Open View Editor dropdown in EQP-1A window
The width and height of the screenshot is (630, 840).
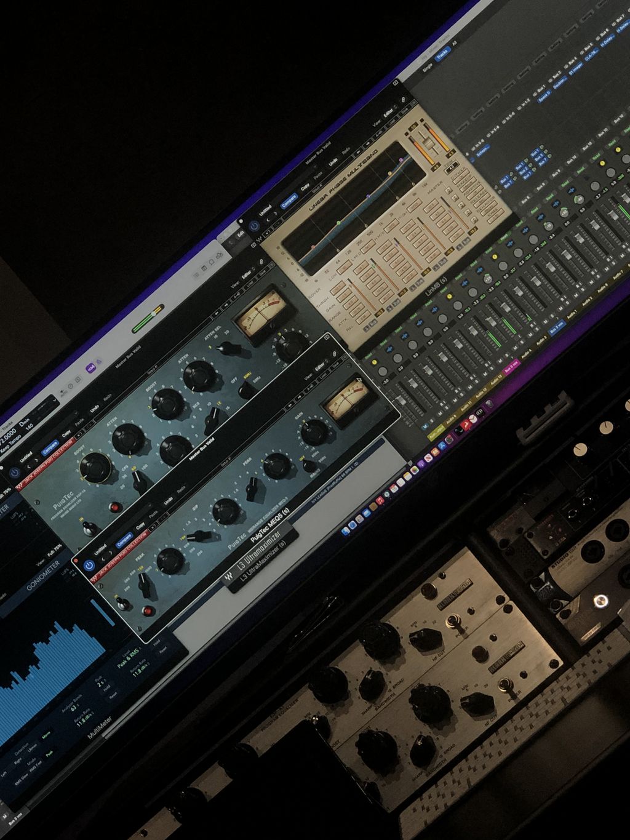[249, 274]
